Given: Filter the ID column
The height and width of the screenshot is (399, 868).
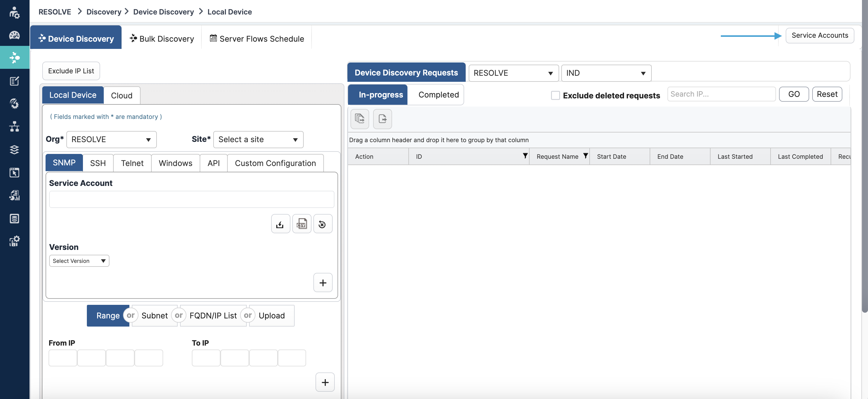Looking at the screenshot, I should pyautogui.click(x=525, y=156).
